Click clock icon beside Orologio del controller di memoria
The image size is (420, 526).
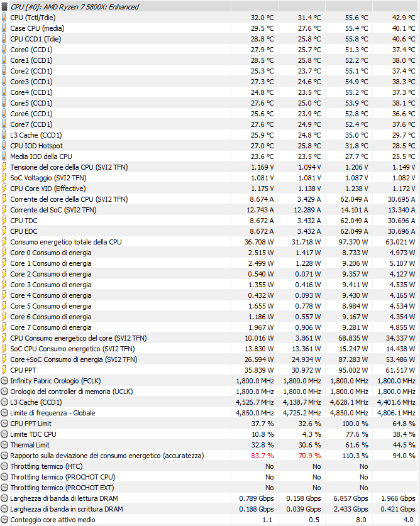(4, 392)
